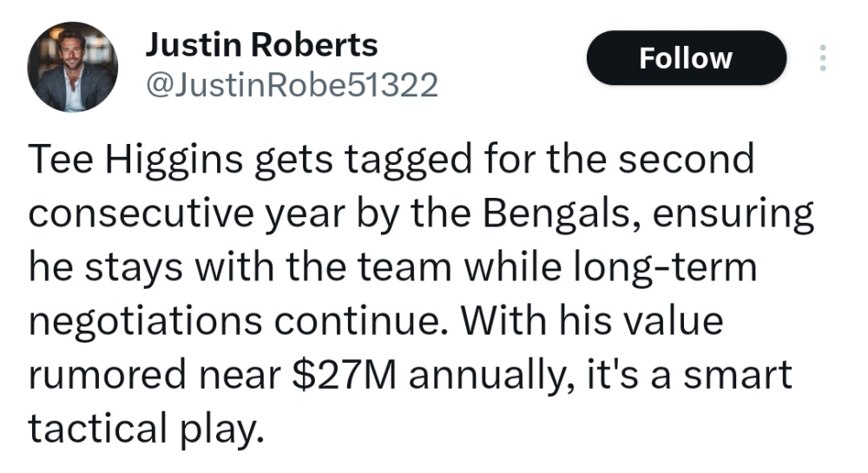The height and width of the screenshot is (473, 868).
Task: Open the three-dot more options menu
Action: tap(822, 58)
